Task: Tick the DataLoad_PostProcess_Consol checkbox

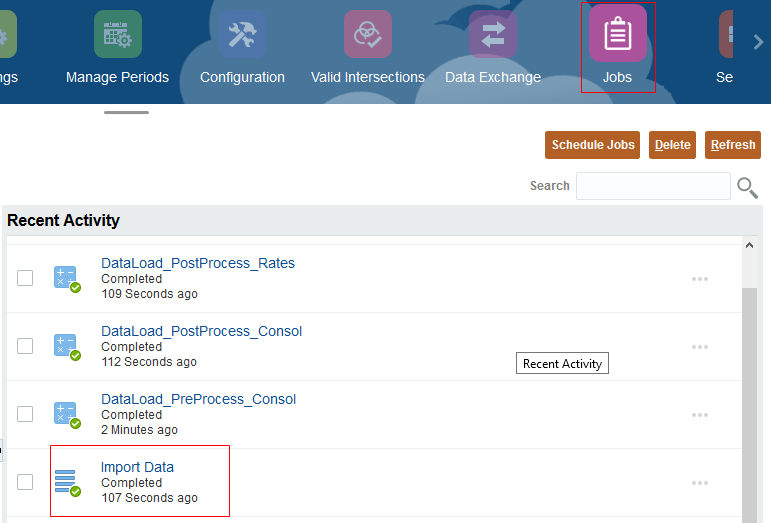Action: (25, 346)
